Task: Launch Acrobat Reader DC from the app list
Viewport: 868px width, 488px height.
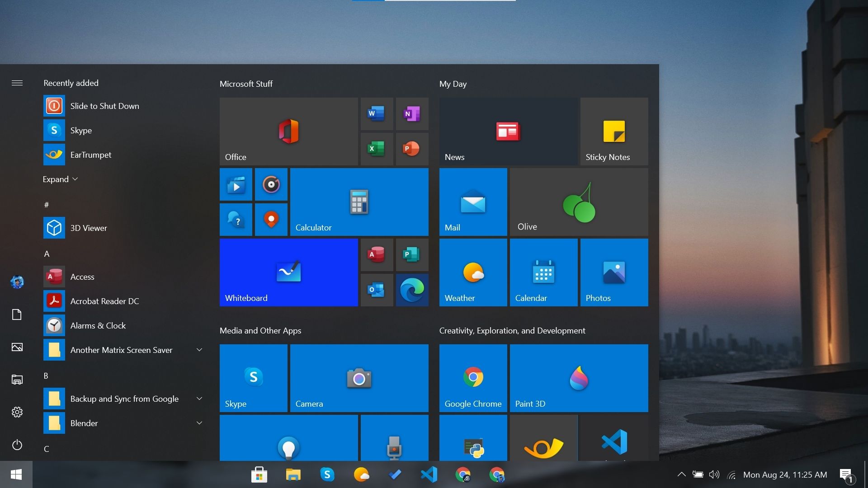Action: coord(123,301)
